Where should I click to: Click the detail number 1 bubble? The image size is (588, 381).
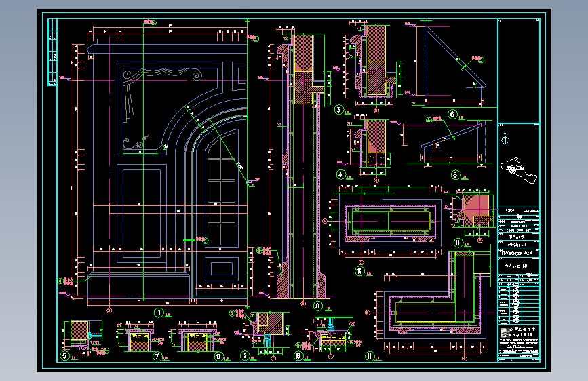(x=159, y=313)
